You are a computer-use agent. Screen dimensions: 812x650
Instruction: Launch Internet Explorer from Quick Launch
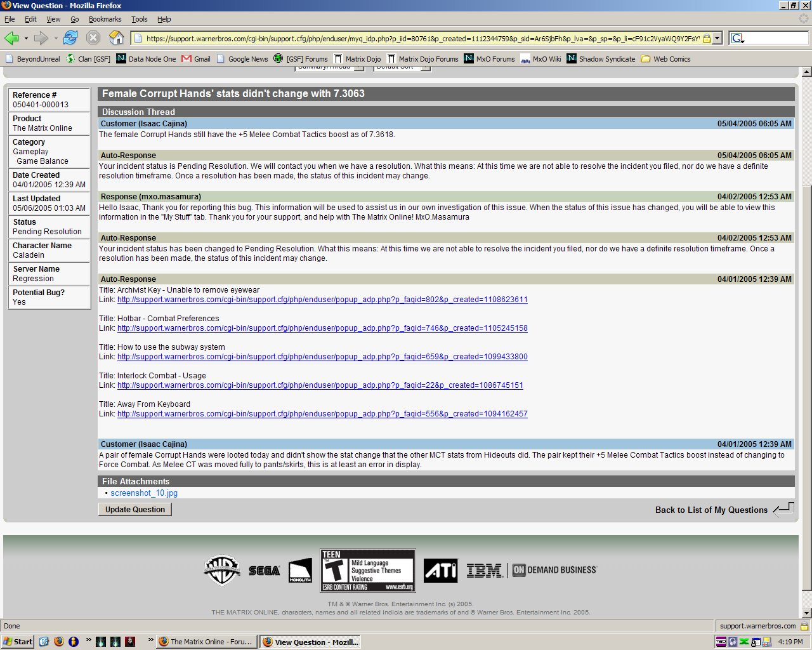tap(44, 642)
